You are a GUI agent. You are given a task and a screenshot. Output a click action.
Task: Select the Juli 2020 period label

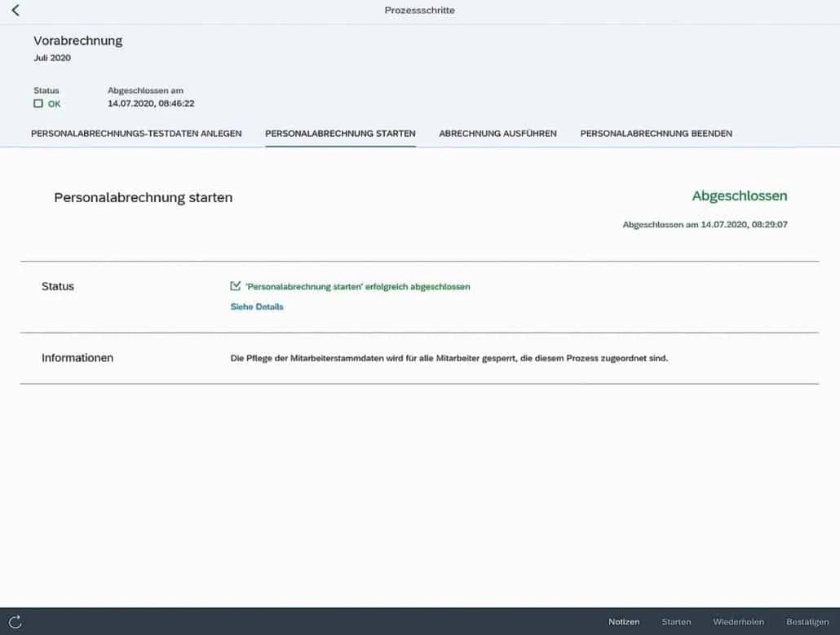coord(51,58)
